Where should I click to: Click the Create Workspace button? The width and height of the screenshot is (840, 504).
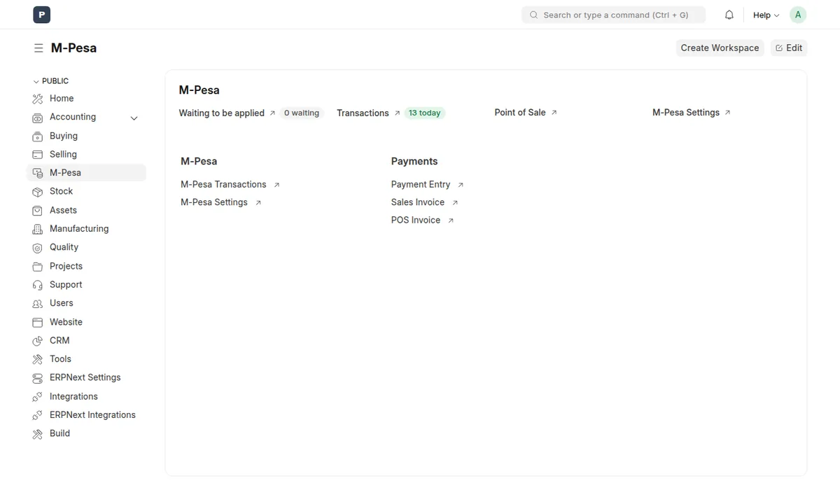tap(720, 48)
